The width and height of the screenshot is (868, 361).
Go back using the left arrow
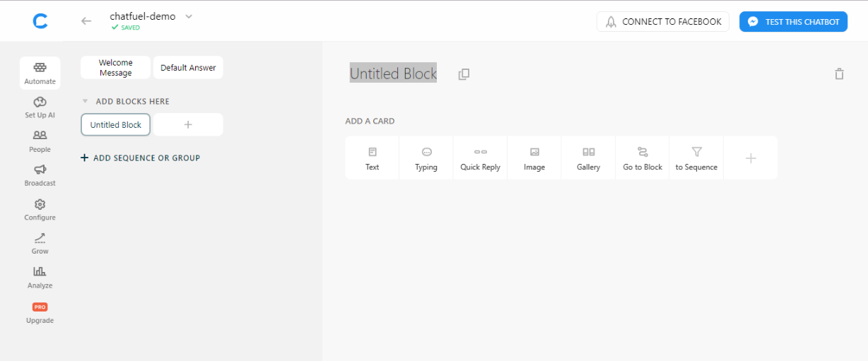pos(86,21)
